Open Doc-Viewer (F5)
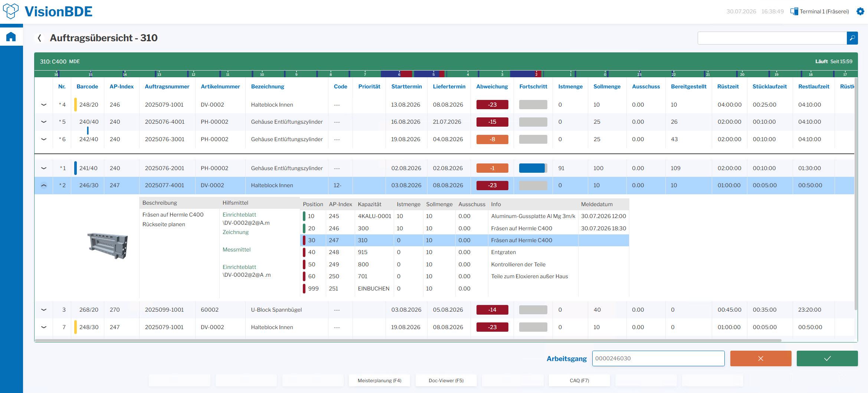The height and width of the screenshot is (393, 868). [x=446, y=380]
